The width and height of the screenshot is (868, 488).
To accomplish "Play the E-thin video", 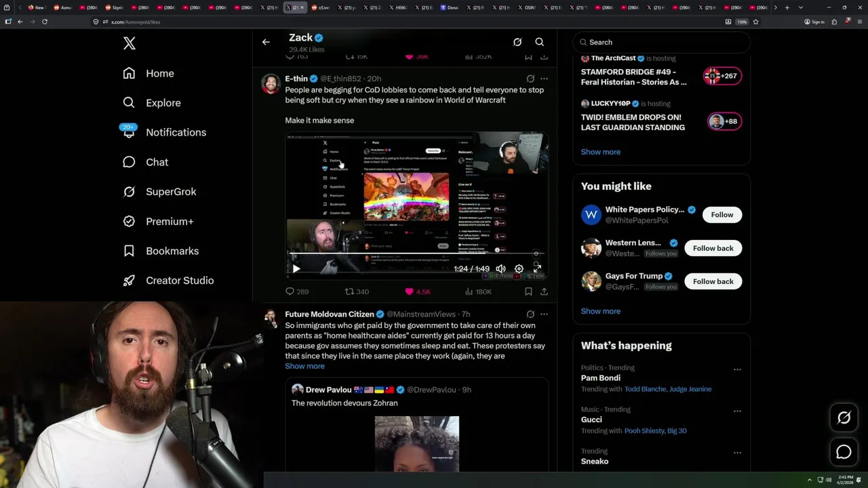I will pyautogui.click(x=296, y=269).
